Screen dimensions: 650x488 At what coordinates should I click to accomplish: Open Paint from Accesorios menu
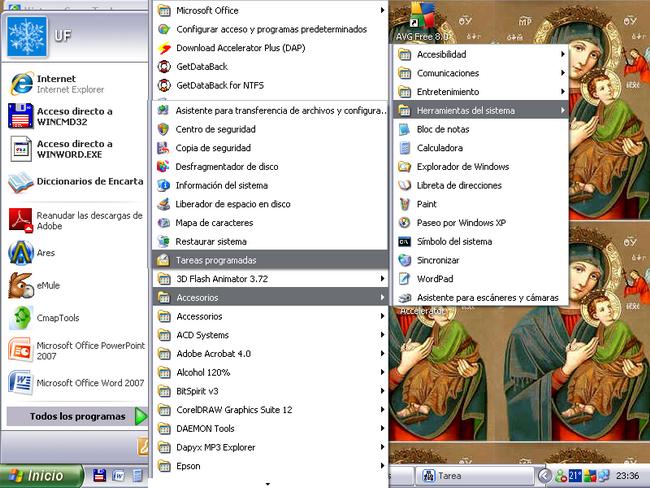(x=427, y=204)
